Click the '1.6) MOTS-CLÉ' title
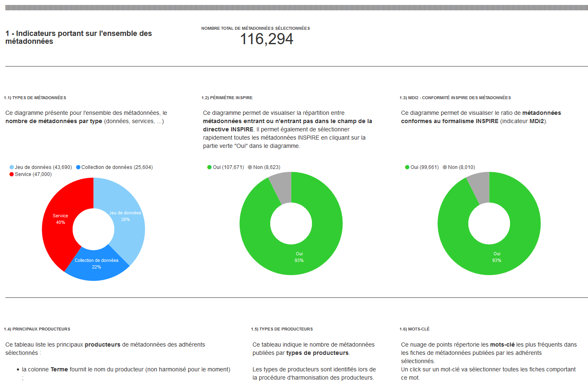This screenshot has width=588, height=385. click(414, 329)
